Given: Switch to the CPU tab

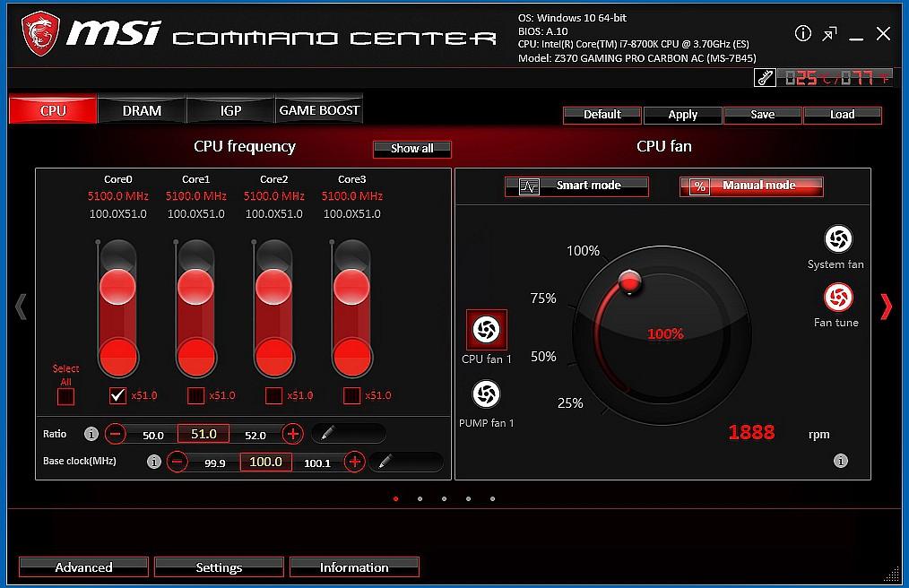Looking at the screenshot, I should [x=53, y=109].
